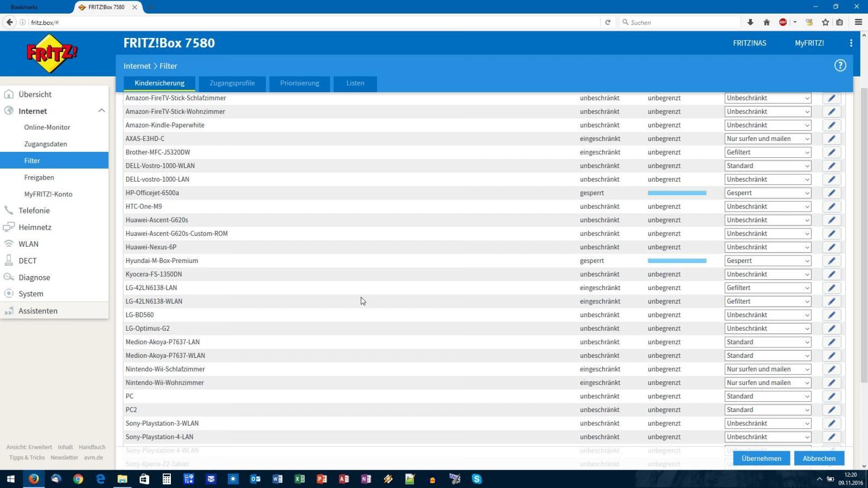The width and height of the screenshot is (868, 488).
Task: Click the online time bar for Hyundai-M-Box-Premium
Action: click(x=677, y=261)
